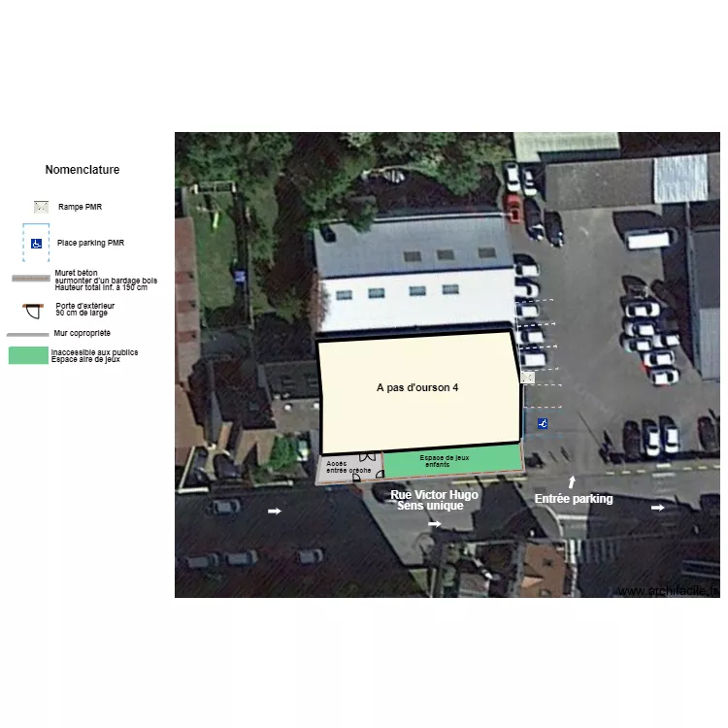
Task: Click arrow below Rue Victor Hugo label
Action: click(x=434, y=523)
